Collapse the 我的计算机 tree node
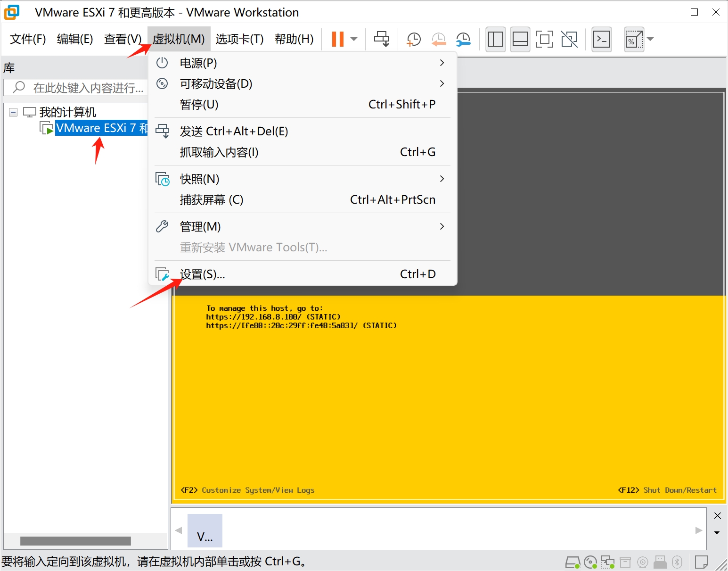Image resolution: width=728 pixels, height=571 pixels. [13, 112]
